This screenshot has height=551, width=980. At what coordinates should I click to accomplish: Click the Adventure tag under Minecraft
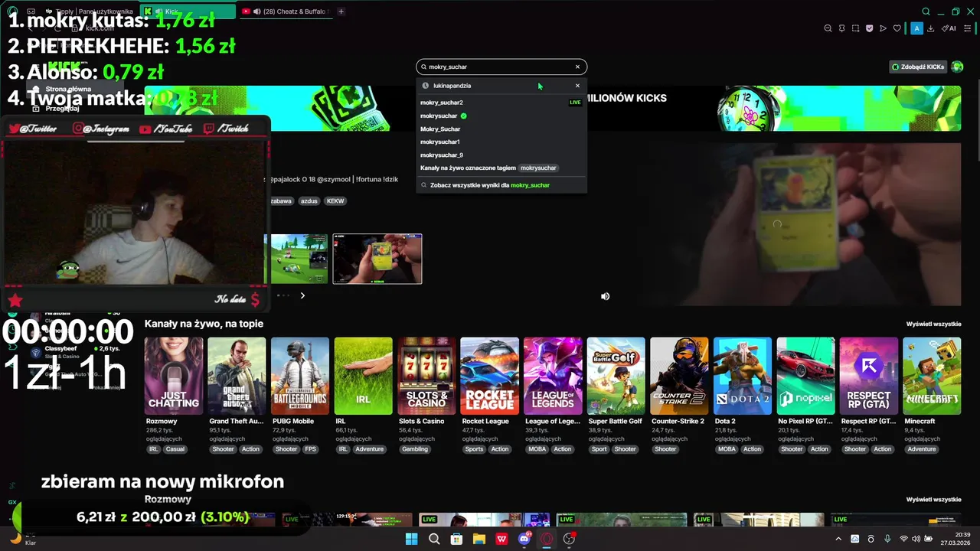(922, 449)
